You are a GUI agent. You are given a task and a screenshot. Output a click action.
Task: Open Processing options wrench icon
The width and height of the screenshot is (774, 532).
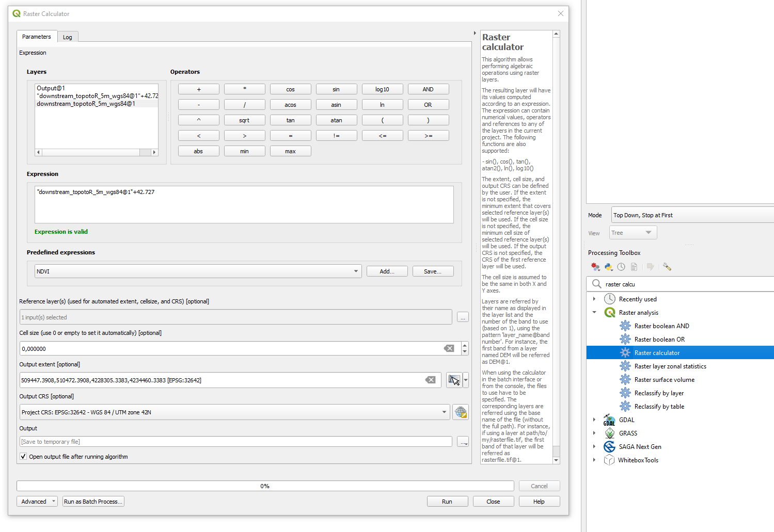pyautogui.click(x=667, y=267)
